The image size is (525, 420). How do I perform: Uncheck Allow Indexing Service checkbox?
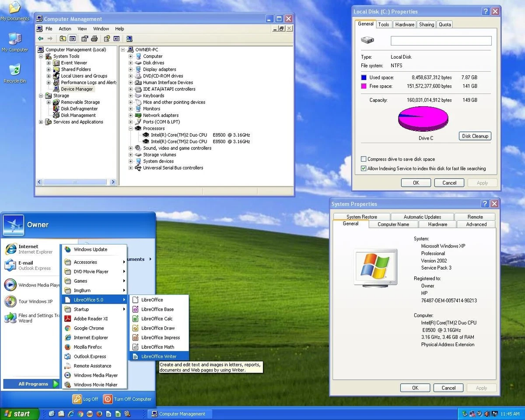pyautogui.click(x=364, y=168)
